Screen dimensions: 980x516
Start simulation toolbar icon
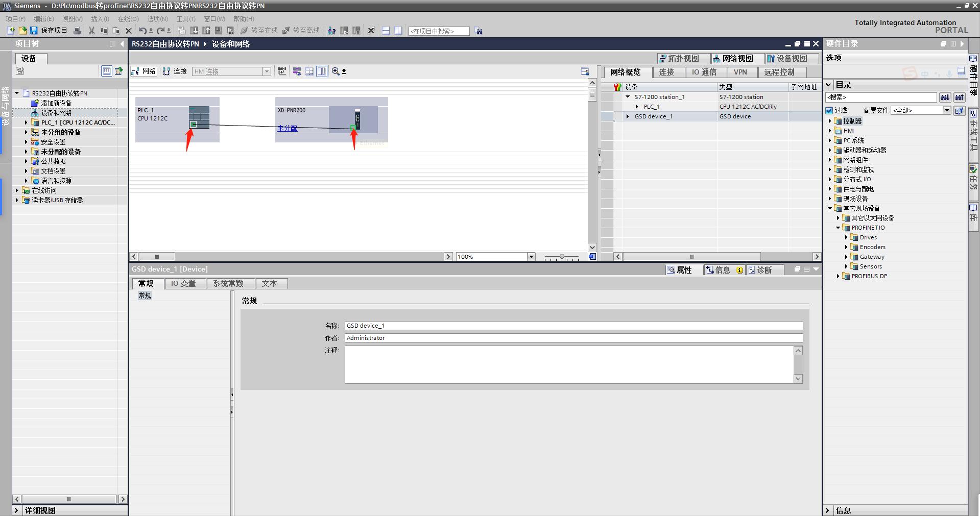[219, 31]
